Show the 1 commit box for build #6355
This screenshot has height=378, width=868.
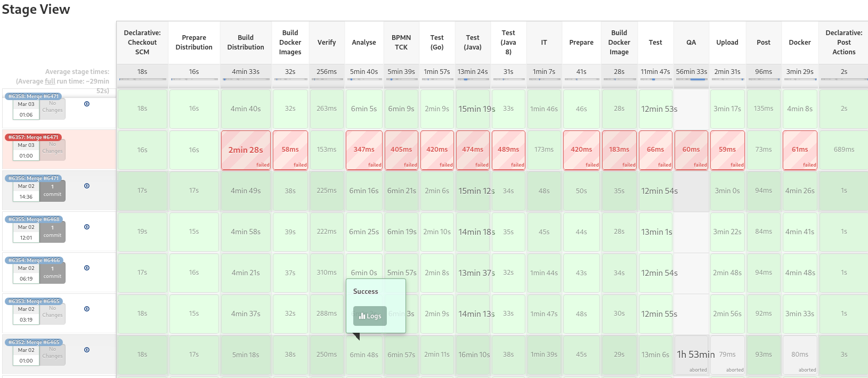point(52,232)
